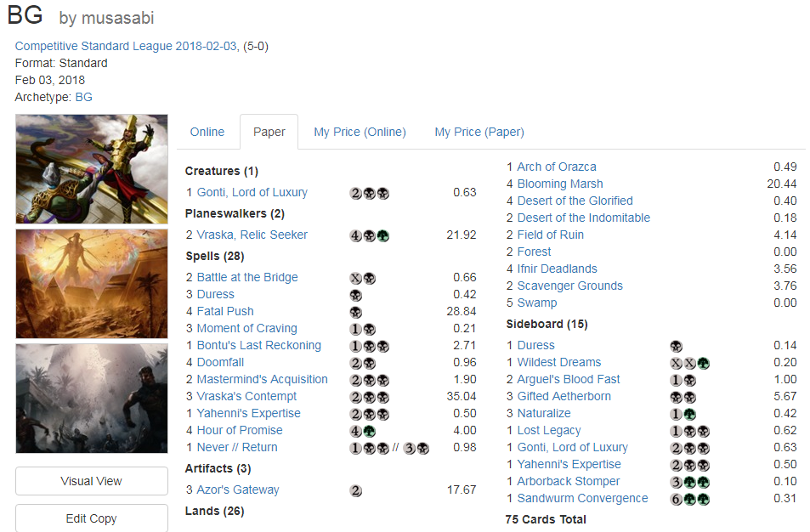Viewport: 810px width, 532px height.
Task: Open the Competitive Standard League 2018-02-03 link
Action: click(126, 46)
